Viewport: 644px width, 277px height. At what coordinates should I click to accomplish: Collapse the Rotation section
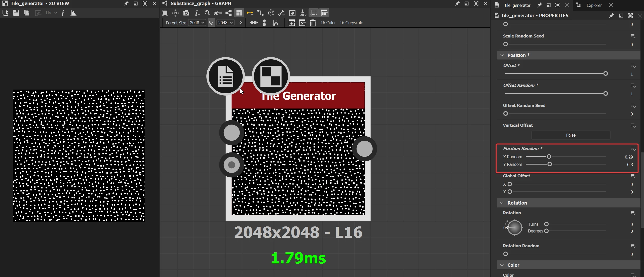coord(502,203)
